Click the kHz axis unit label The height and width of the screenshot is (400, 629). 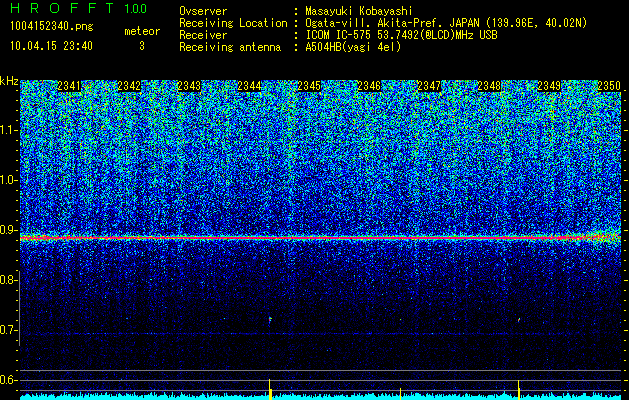point(9,81)
